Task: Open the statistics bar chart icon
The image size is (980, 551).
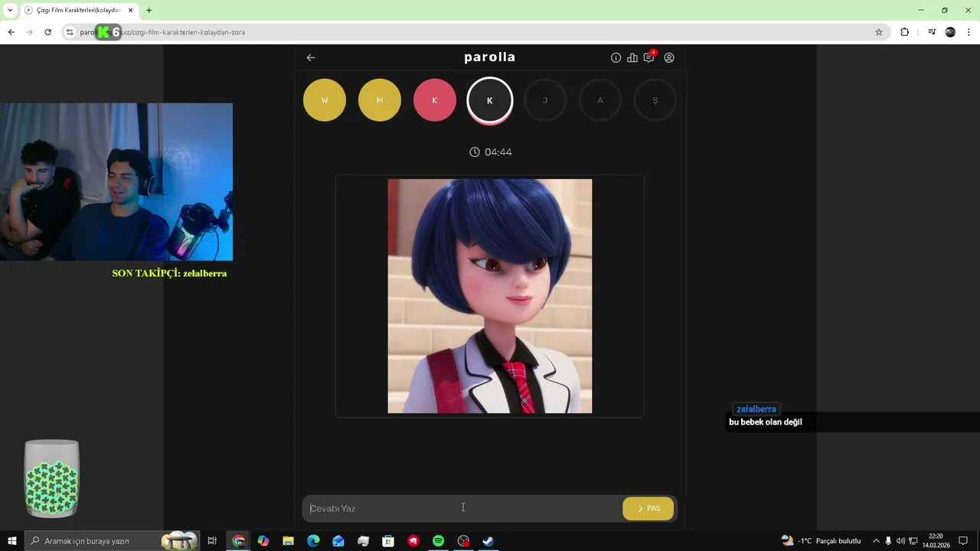Action: click(632, 57)
